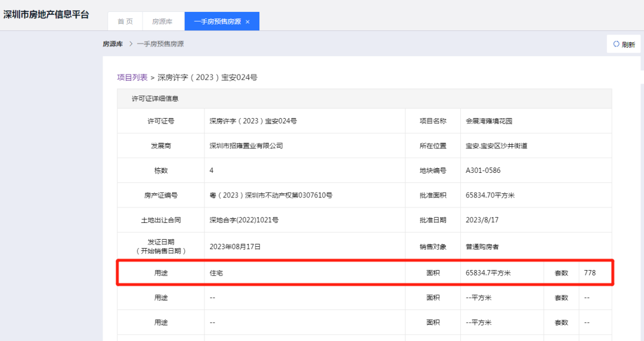This screenshot has width=644, height=341.
Task: Click the issue date 2023年08月17日
Action: click(x=236, y=247)
